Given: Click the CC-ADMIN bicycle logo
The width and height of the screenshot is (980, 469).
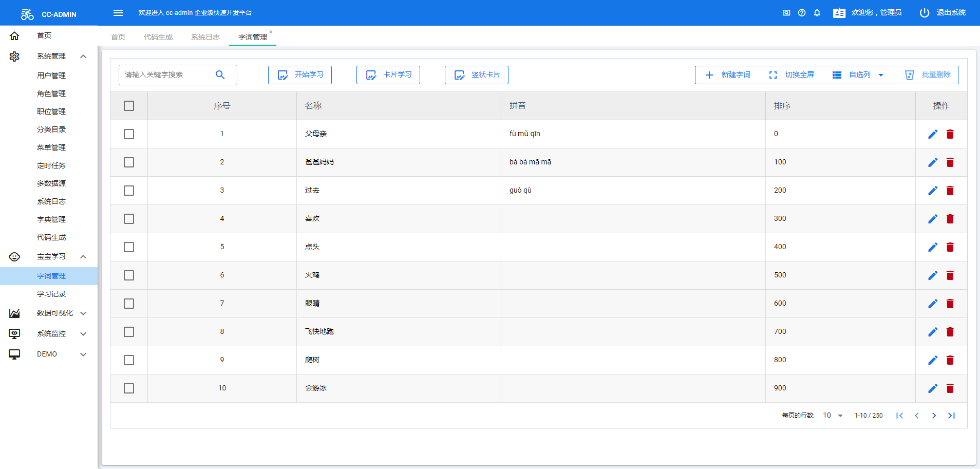Looking at the screenshot, I should click(x=27, y=14).
